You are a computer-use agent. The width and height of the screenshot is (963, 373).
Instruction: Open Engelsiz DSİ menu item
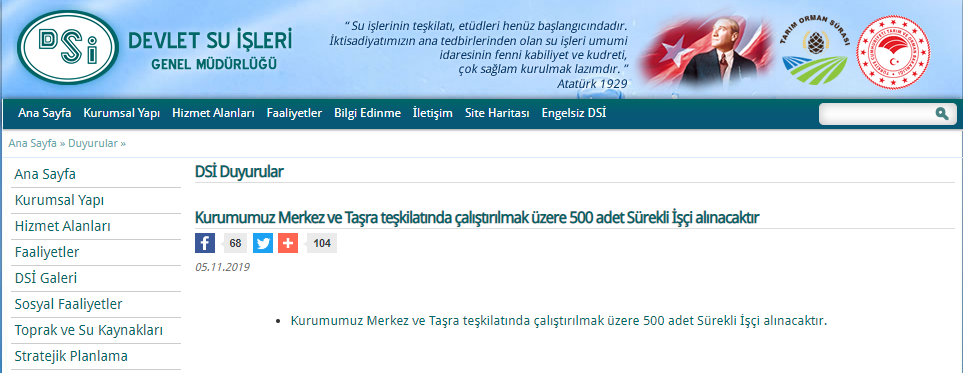pos(574,113)
